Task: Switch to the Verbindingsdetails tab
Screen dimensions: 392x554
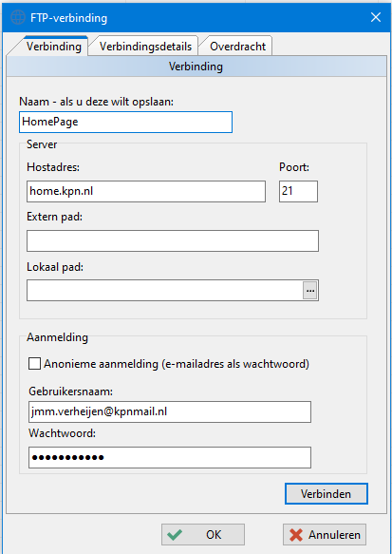Action: coord(145,47)
